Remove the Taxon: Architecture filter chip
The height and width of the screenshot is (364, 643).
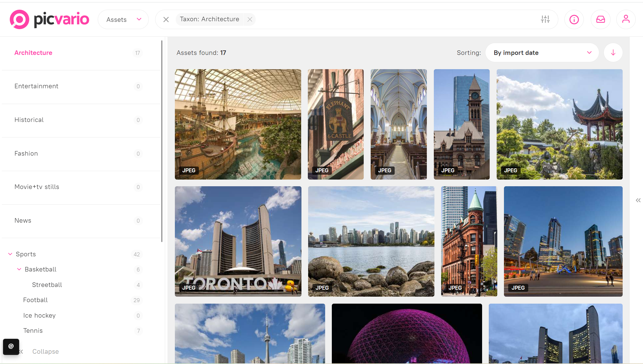coord(250,19)
